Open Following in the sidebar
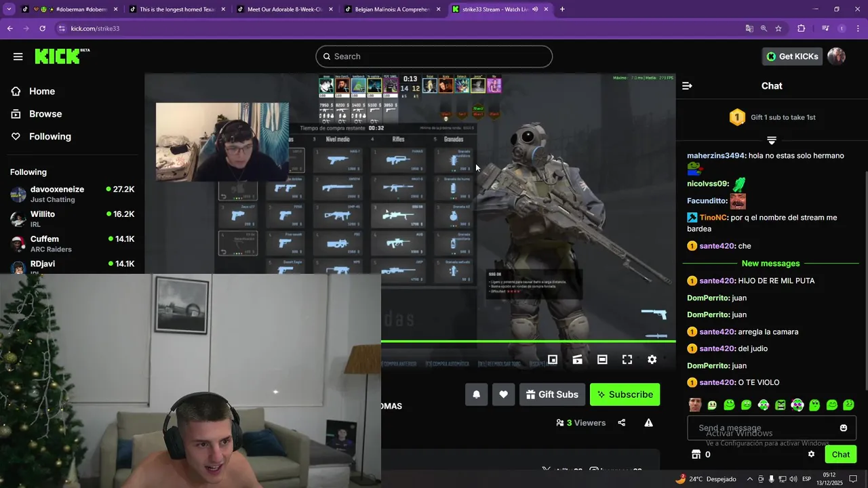The width and height of the screenshot is (868, 488). [50, 136]
